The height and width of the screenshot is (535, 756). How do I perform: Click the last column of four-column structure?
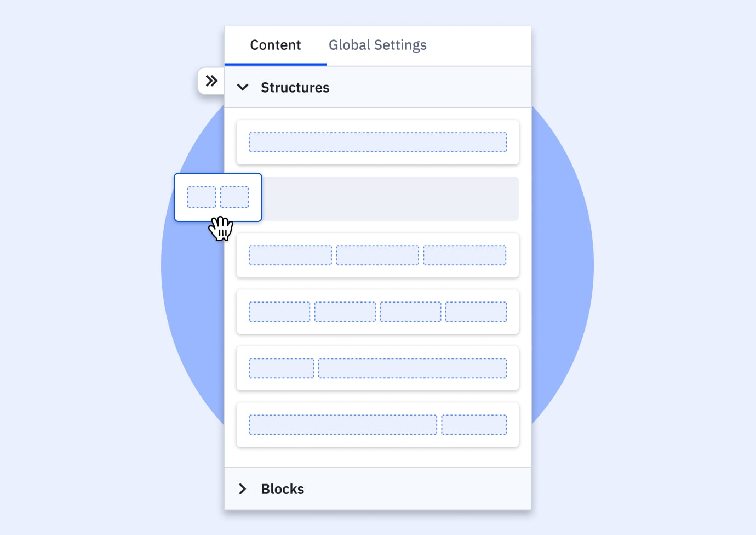coord(476,311)
